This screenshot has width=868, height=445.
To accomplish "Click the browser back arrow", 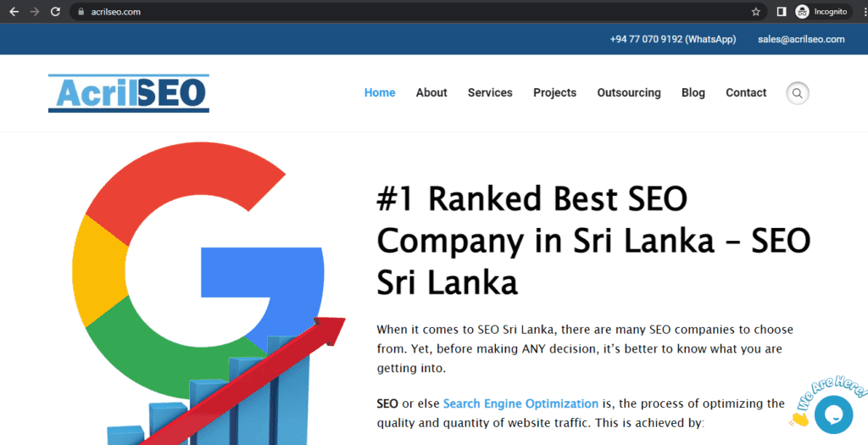I will (x=14, y=12).
